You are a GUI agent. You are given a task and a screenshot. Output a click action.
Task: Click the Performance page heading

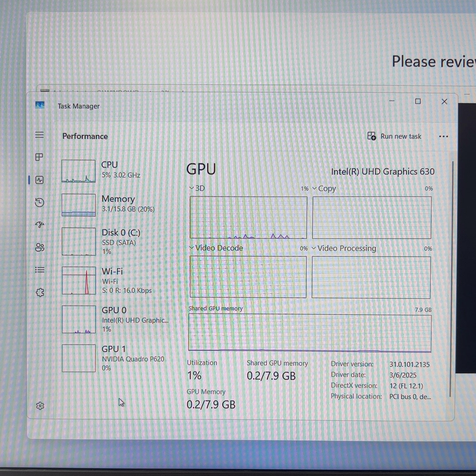click(85, 136)
